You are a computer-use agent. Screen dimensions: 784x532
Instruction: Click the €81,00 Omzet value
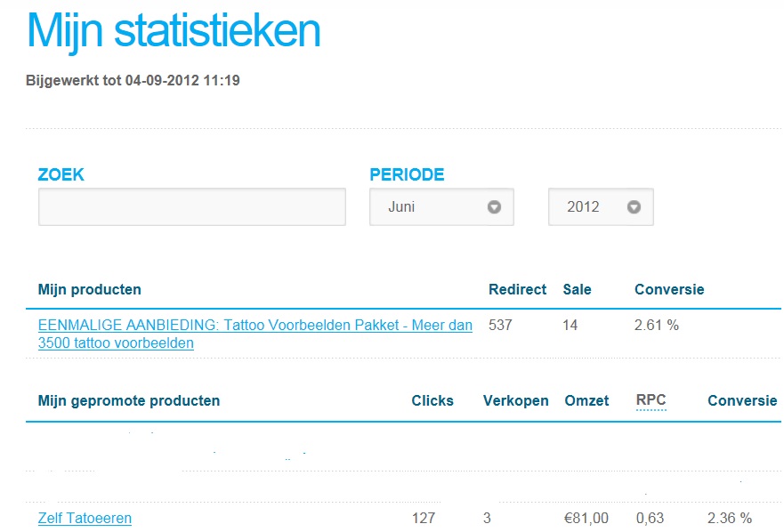click(x=586, y=518)
